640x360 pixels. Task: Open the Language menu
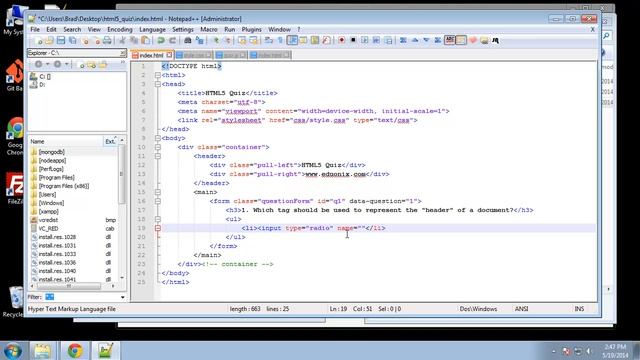152,29
